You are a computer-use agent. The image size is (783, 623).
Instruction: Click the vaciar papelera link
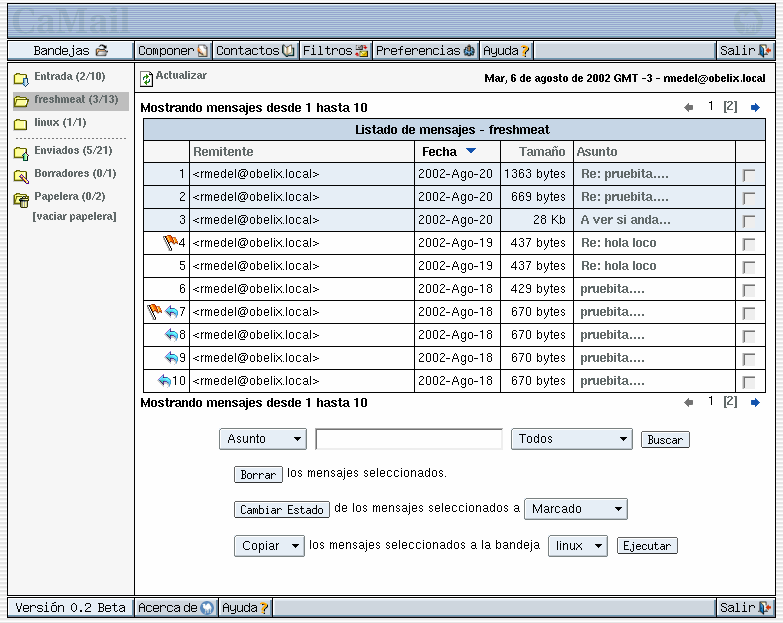[x=74, y=216]
